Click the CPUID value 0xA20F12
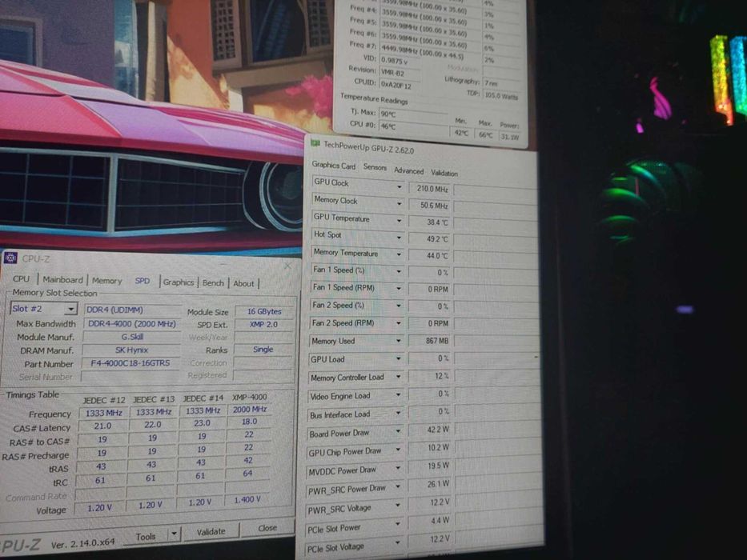Viewport: 747px width, 560px height. (x=399, y=84)
